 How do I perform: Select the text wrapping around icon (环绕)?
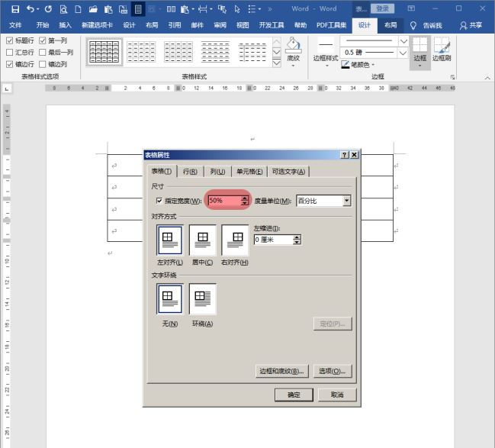click(x=202, y=298)
